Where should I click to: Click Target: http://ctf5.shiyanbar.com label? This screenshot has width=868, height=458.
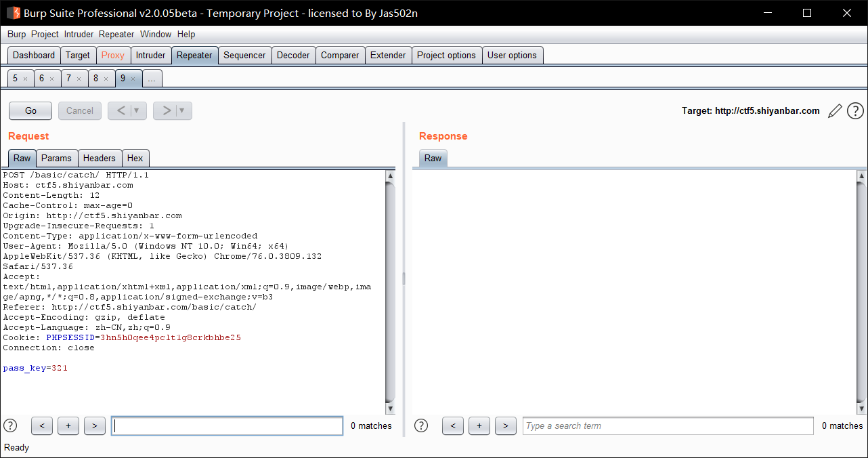point(751,110)
